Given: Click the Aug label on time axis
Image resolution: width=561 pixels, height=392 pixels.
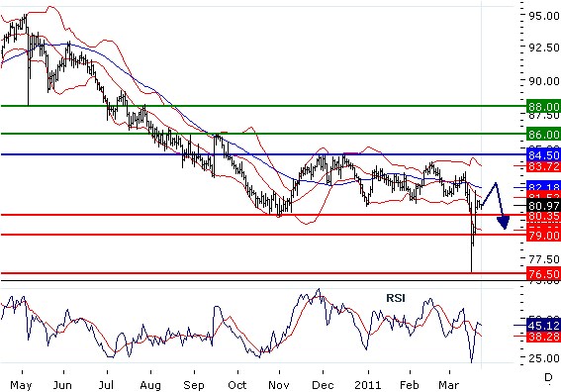Looking at the screenshot, I should 150,385.
